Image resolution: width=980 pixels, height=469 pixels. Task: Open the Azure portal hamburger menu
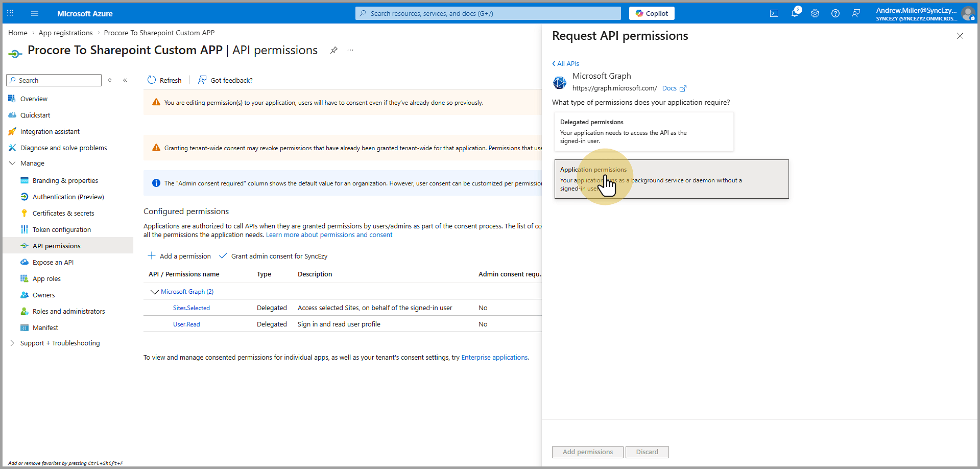35,13
